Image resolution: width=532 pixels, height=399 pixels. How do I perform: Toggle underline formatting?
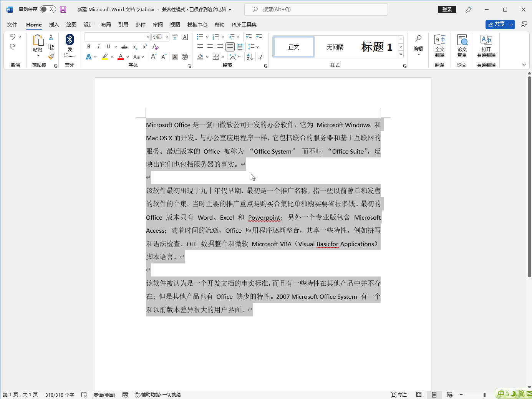point(108,47)
